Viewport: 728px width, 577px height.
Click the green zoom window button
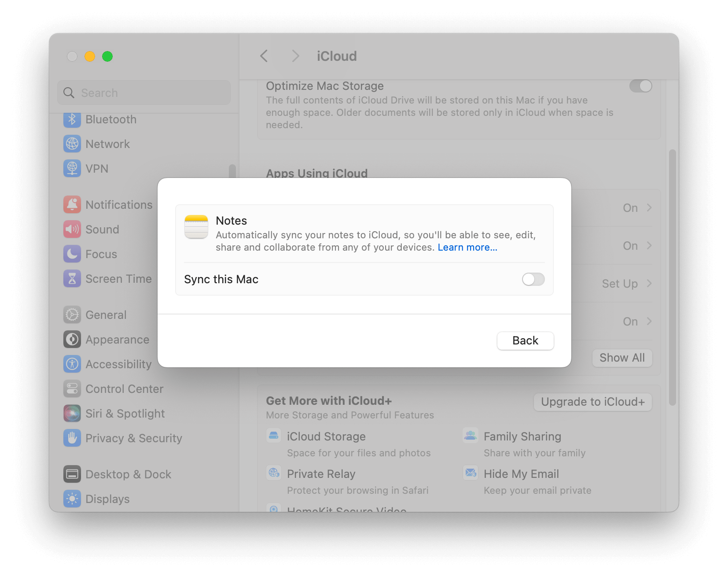point(107,56)
